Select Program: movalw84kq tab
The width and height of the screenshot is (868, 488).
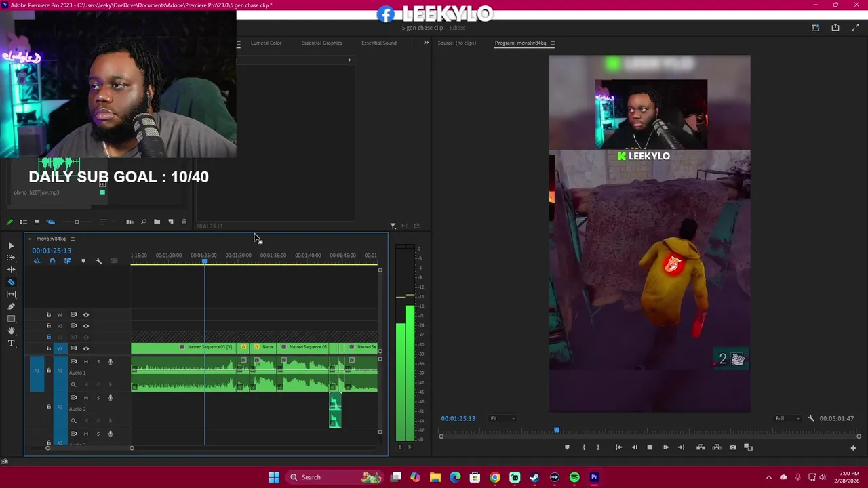(520, 43)
